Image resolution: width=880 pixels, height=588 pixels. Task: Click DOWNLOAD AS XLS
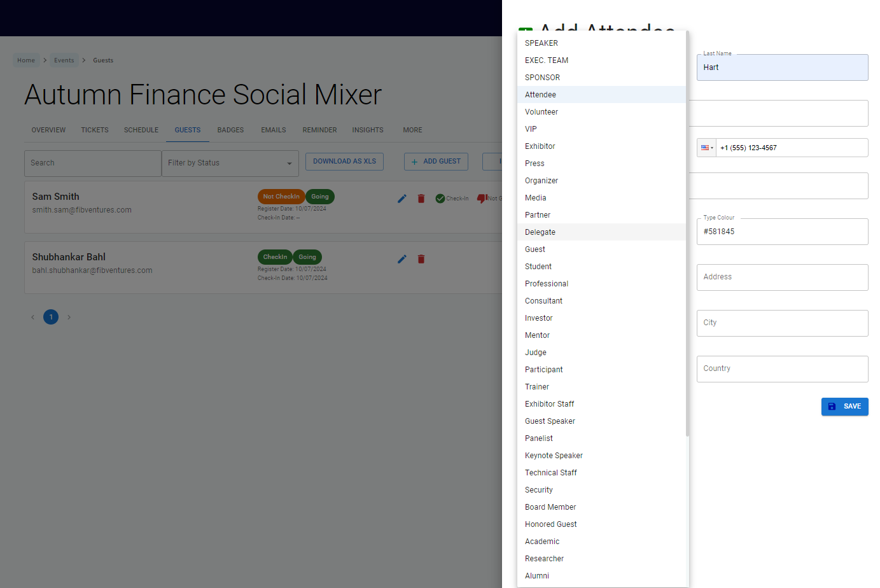point(344,161)
